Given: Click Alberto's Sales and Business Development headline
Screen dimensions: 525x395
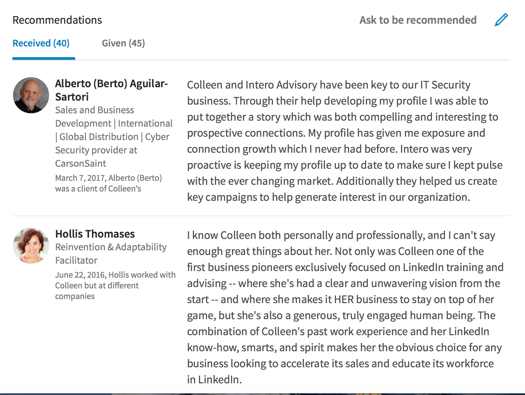Looking at the screenshot, I should pyautogui.click(x=114, y=137).
